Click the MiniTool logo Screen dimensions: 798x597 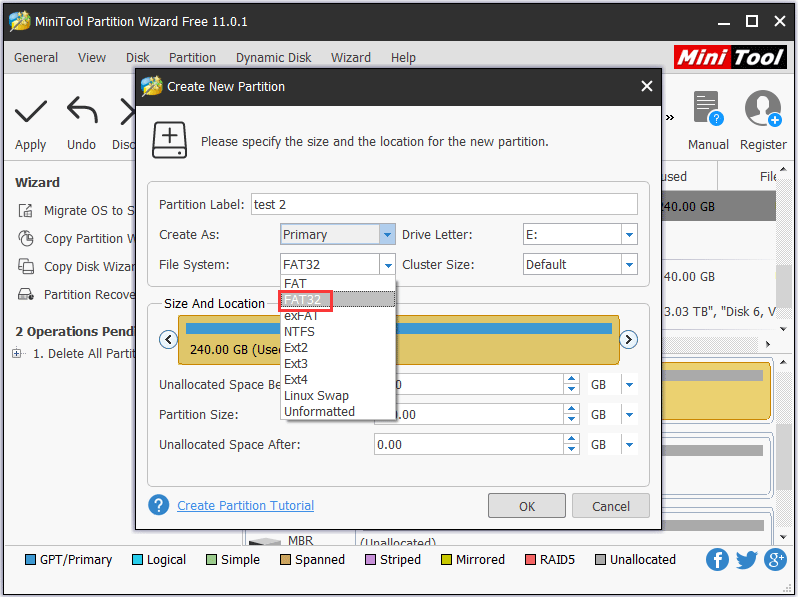730,57
